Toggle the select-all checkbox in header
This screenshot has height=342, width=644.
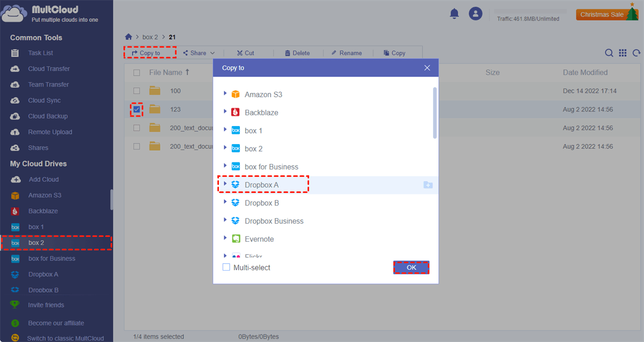pos(137,72)
